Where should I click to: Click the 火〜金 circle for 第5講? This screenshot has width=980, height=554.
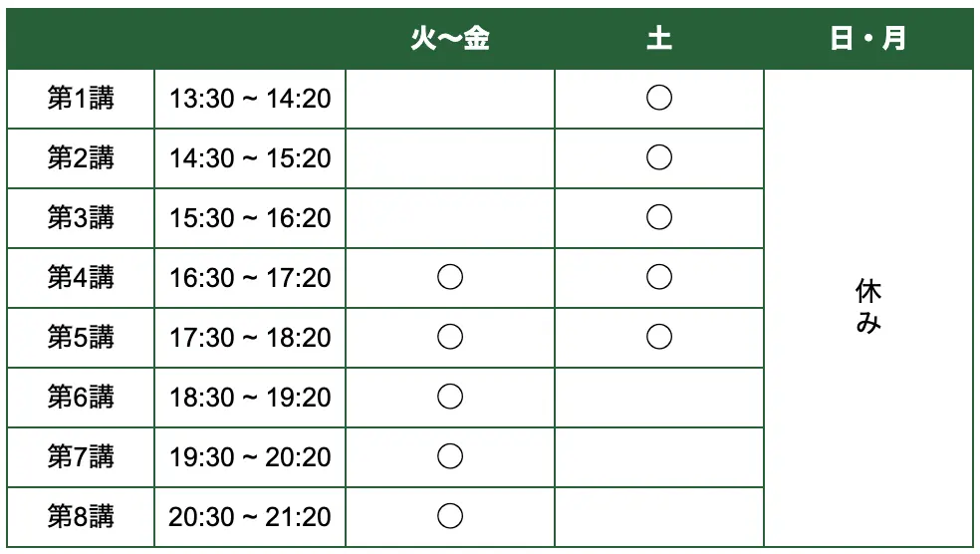(450, 337)
